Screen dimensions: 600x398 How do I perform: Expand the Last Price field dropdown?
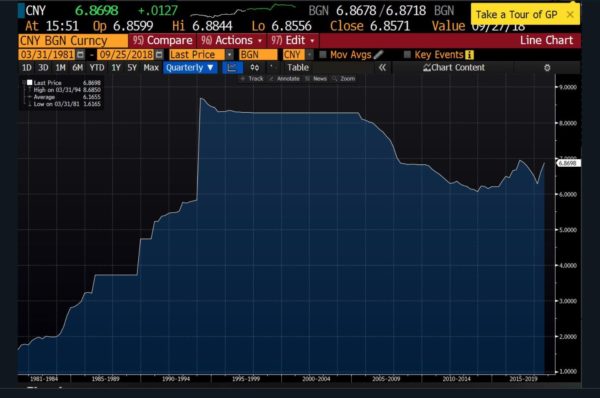click(229, 55)
